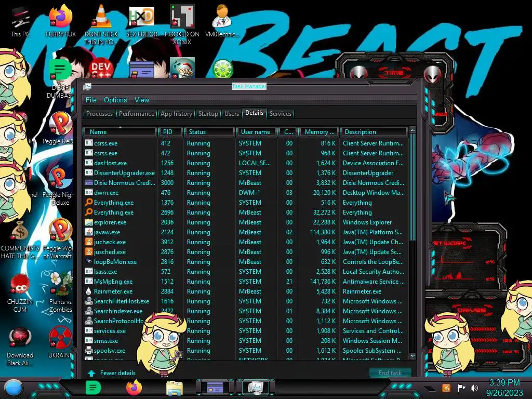This screenshot has height=399, width=532.
Task: Select the smss.exe process row
Action: pos(246,340)
